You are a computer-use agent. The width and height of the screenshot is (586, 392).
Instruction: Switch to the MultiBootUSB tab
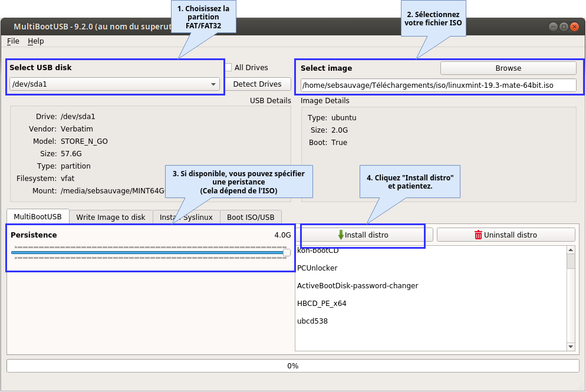click(x=38, y=217)
